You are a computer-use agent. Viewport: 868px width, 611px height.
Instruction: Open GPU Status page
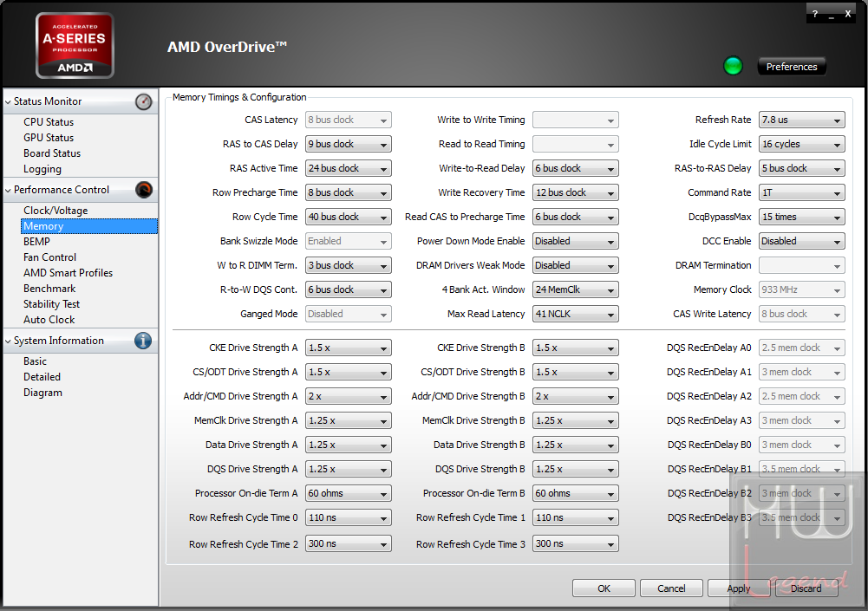tap(49, 137)
